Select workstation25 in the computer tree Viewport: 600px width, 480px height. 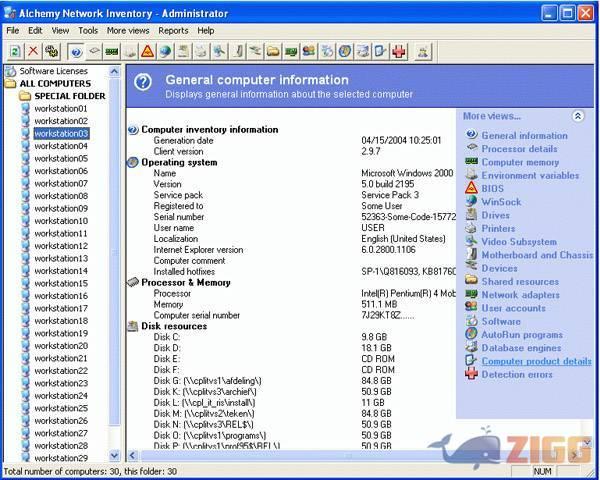pos(61,408)
